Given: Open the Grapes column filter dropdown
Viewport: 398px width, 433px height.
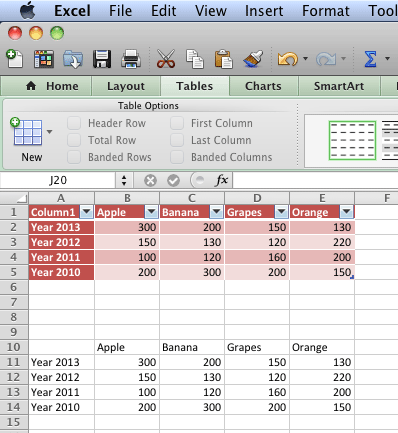Looking at the screenshot, I should [x=282, y=212].
